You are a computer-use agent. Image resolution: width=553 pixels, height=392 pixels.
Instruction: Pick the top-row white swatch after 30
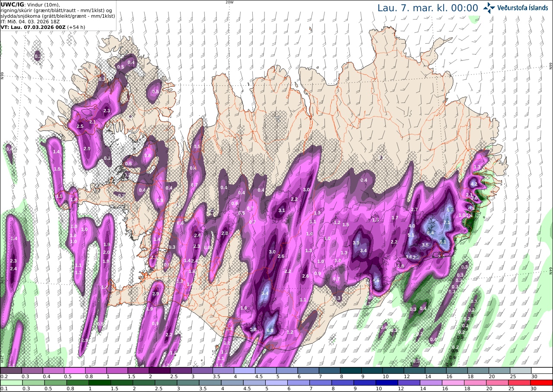pyautogui.click(x=542, y=370)
